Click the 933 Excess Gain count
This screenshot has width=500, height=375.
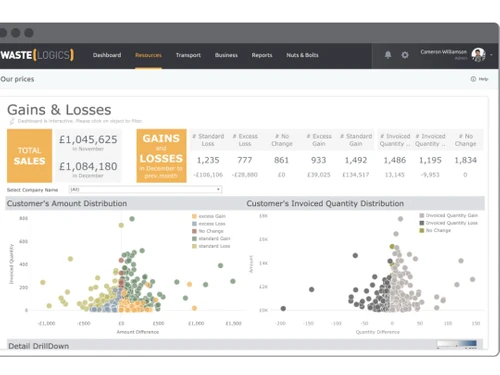click(x=319, y=160)
